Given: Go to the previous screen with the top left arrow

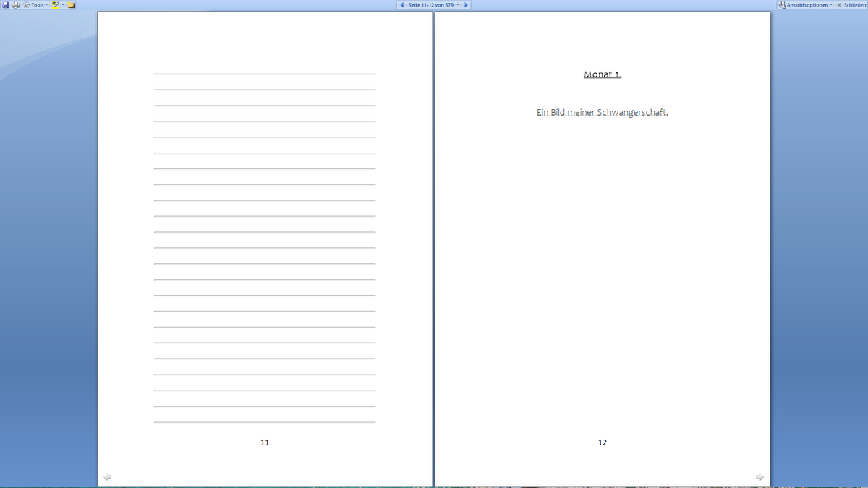Looking at the screenshot, I should click(401, 5).
